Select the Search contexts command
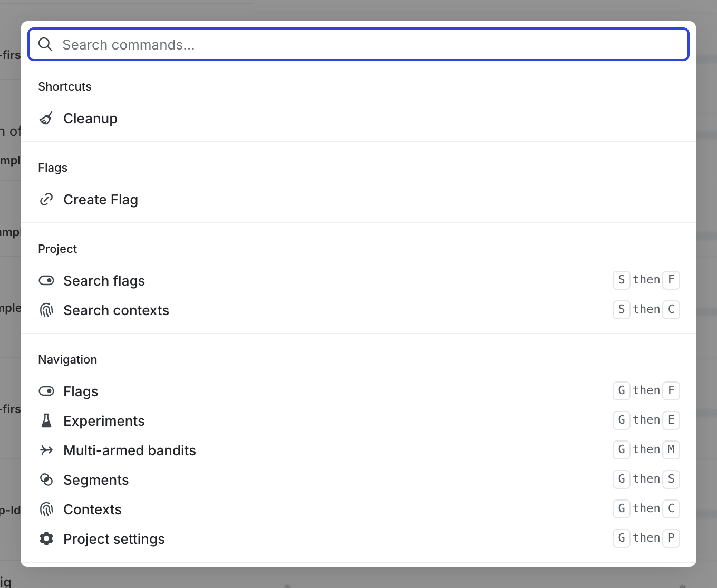 (x=117, y=310)
